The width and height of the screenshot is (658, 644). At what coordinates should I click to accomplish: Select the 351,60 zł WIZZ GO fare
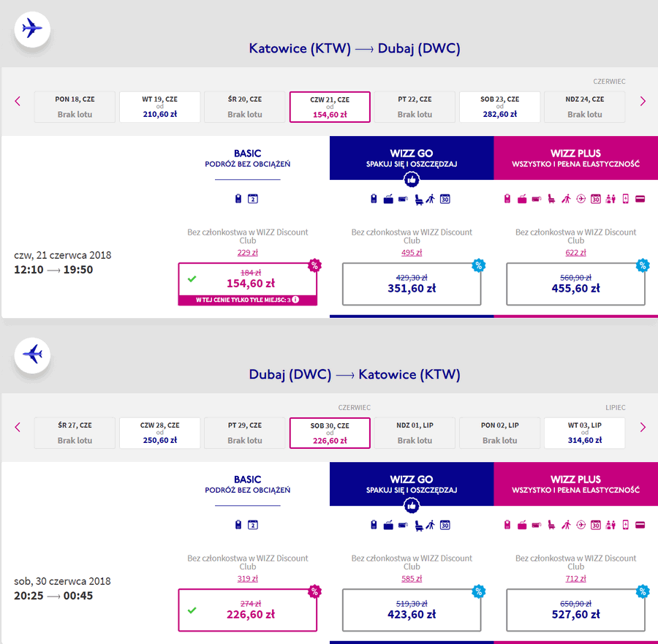point(411,284)
